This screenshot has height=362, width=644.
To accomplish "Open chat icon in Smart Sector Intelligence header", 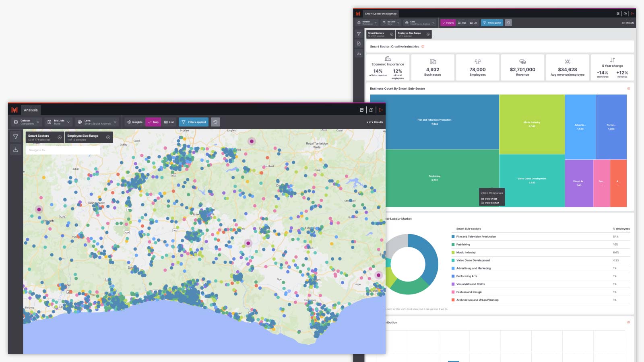I will tap(625, 14).
